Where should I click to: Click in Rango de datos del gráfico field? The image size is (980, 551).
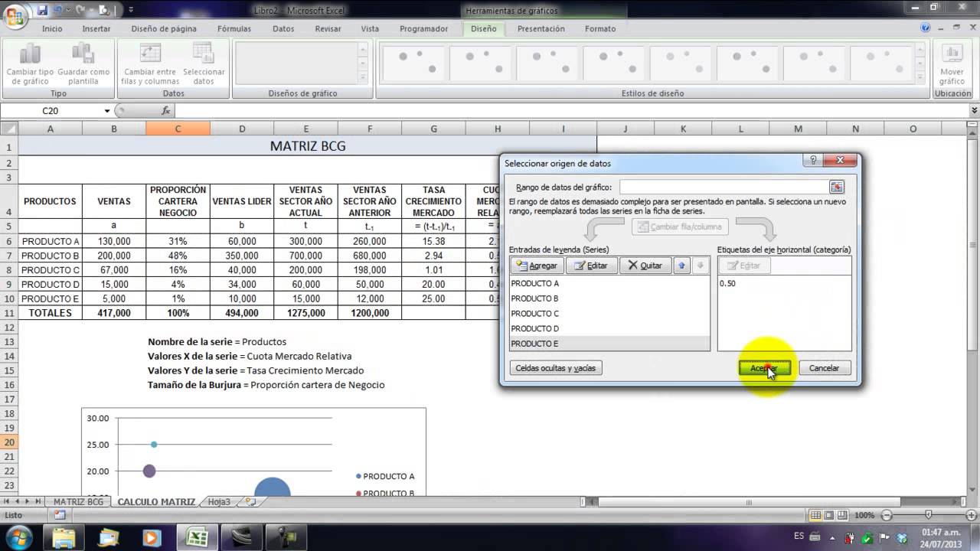pyautogui.click(x=723, y=187)
